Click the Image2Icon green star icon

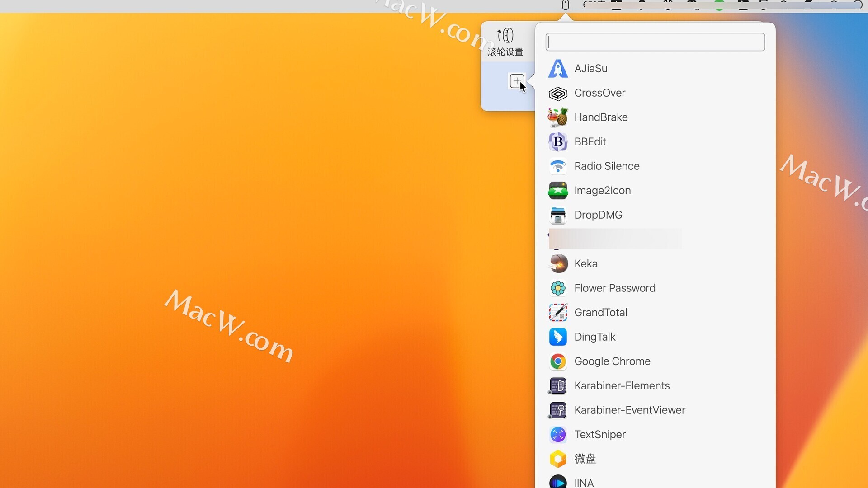558,191
